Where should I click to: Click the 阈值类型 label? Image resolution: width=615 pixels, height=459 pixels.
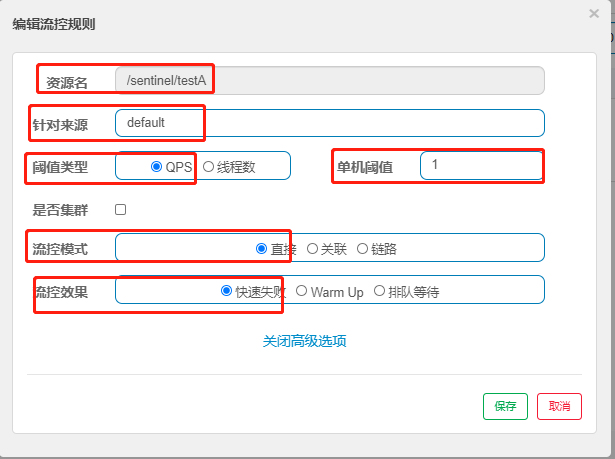coord(60,168)
